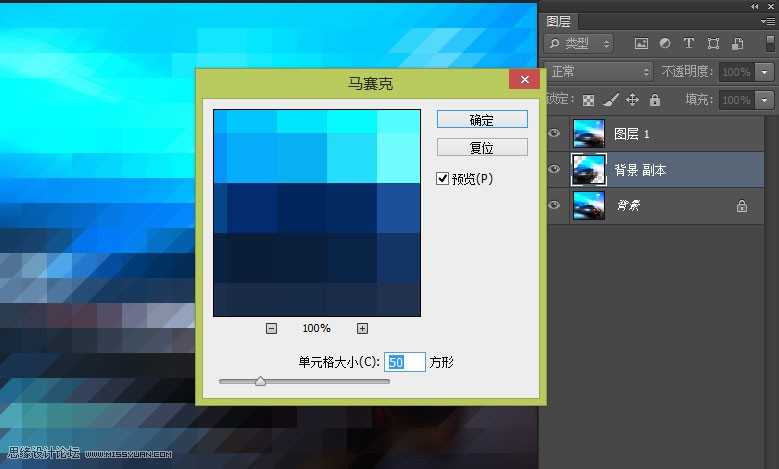The image size is (779, 469).
Task: Uncheck the 预览(P) preview checkbox
Action: tap(443, 178)
